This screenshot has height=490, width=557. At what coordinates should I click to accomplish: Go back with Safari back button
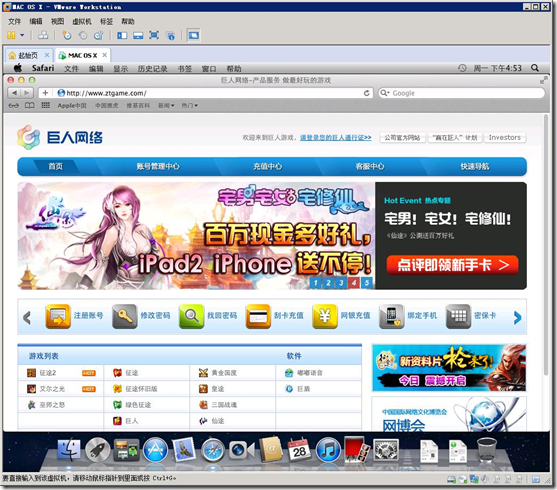pos(14,93)
